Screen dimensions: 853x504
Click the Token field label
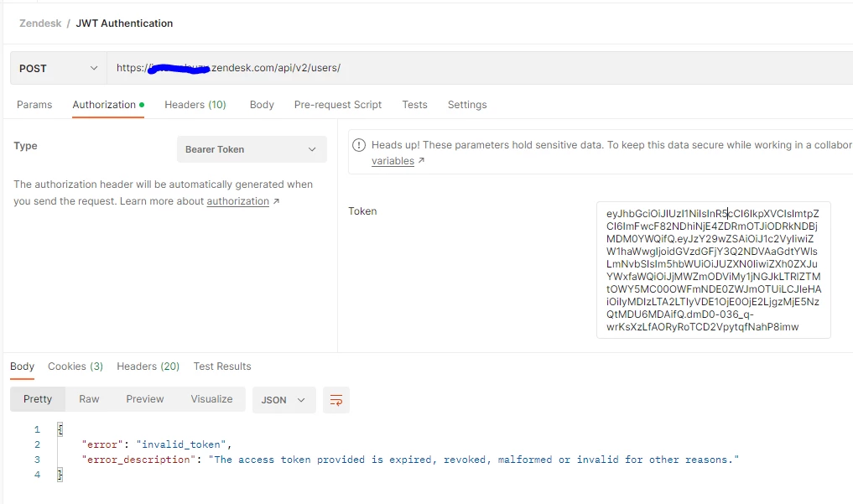tap(362, 211)
